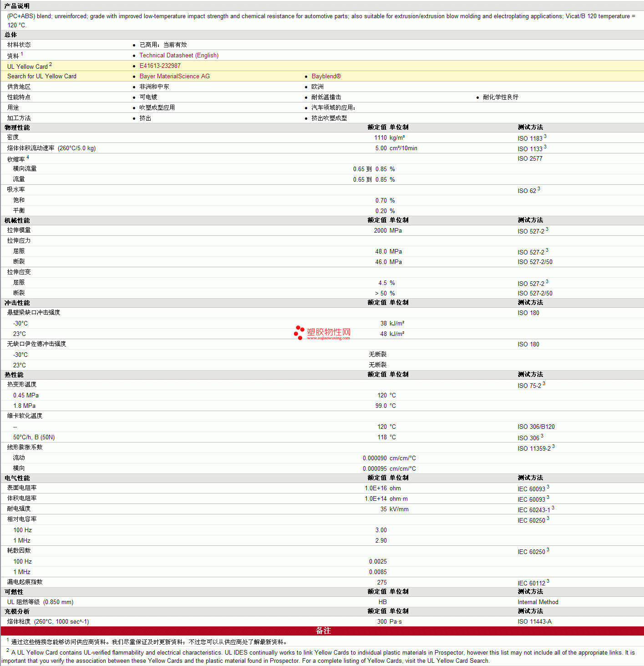This screenshot has height=666, width=644.
Task: Click the ISO 1183 test method
Action: point(530,138)
